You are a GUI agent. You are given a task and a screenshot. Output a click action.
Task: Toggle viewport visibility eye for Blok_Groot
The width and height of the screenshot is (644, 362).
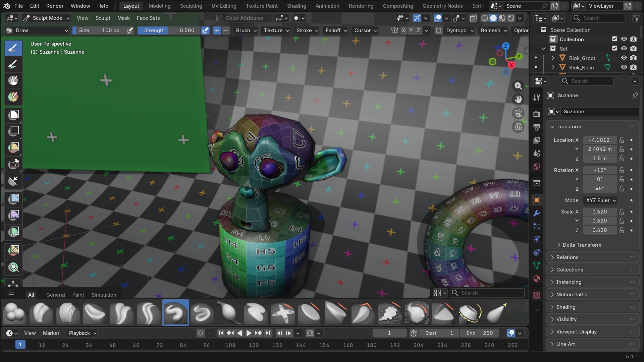click(x=624, y=58)
